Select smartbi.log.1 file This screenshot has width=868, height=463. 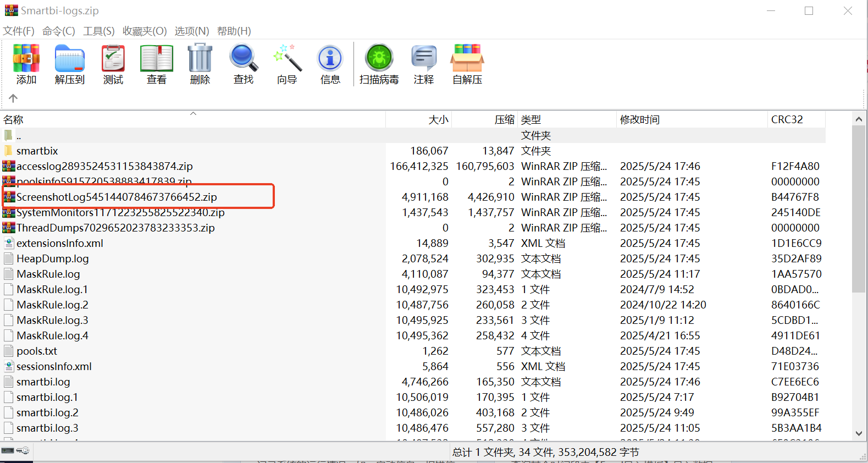pos(47,397)
